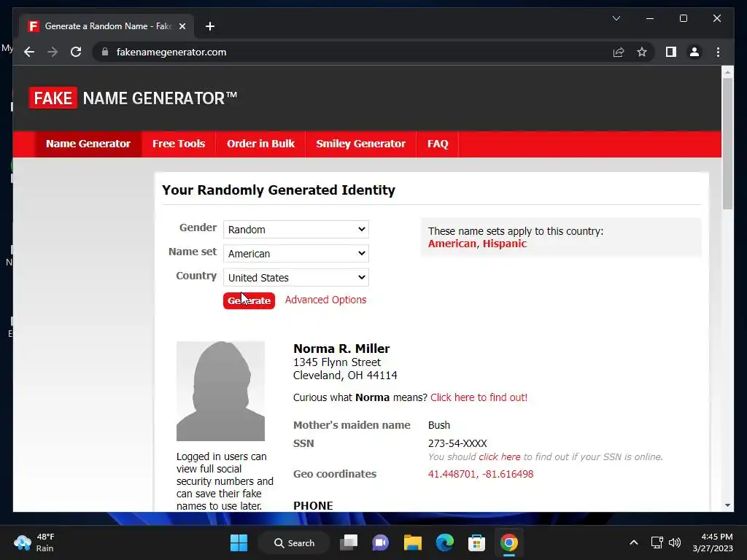Viewport: 747px width, 560px height.
Task: Click the SSN value 273-54-XXXX
Action: pos(457,443)
